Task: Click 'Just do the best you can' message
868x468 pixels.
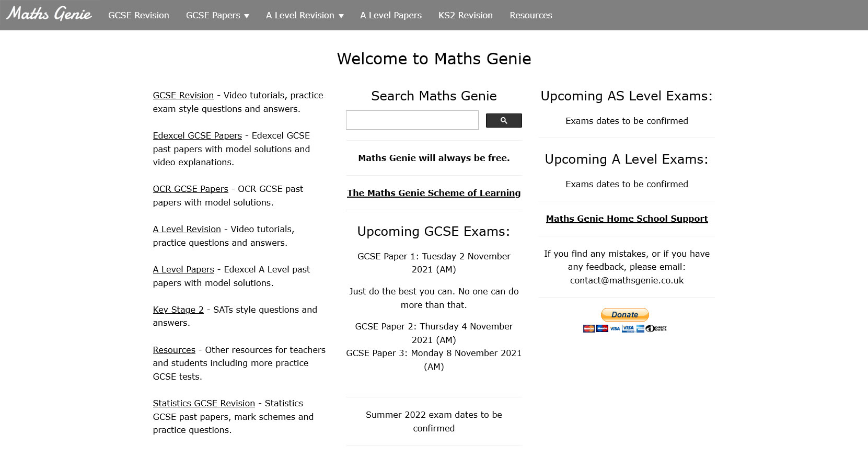Action: point(434,298)
